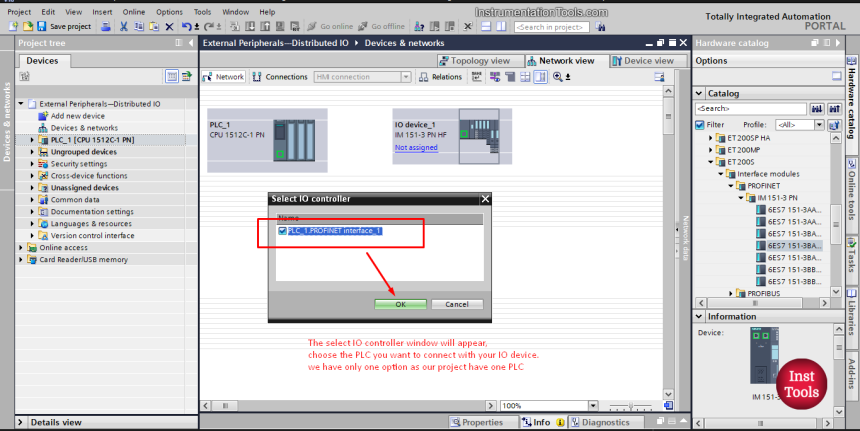Screen dimensions: 860x431
Task: Click the Highlight IO system icon
Action: click(495, 77)
